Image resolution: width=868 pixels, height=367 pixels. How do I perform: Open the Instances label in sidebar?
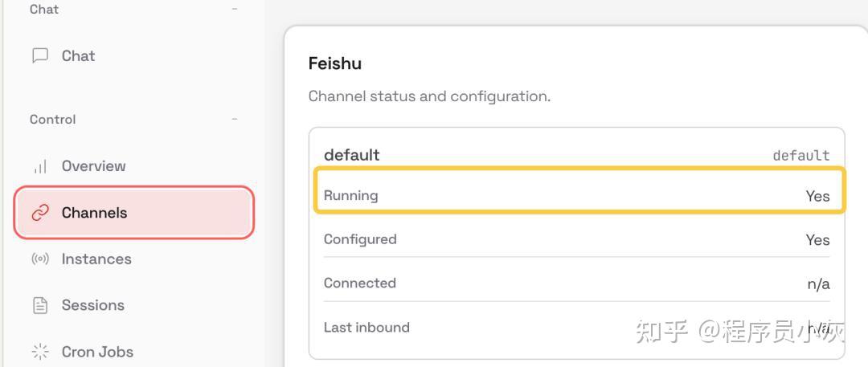click(96, 259)
